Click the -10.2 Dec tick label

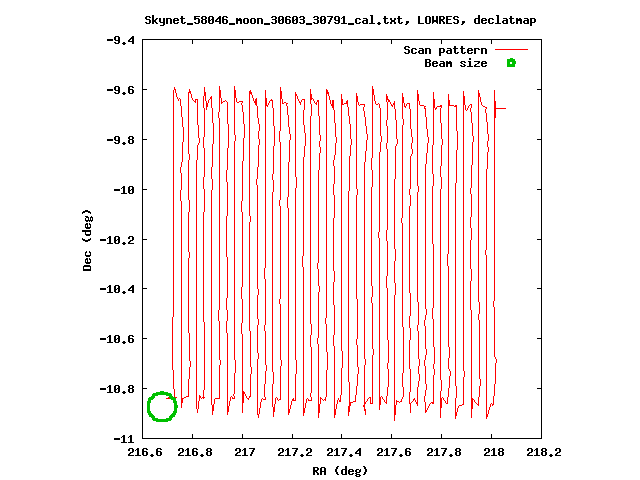117,240
